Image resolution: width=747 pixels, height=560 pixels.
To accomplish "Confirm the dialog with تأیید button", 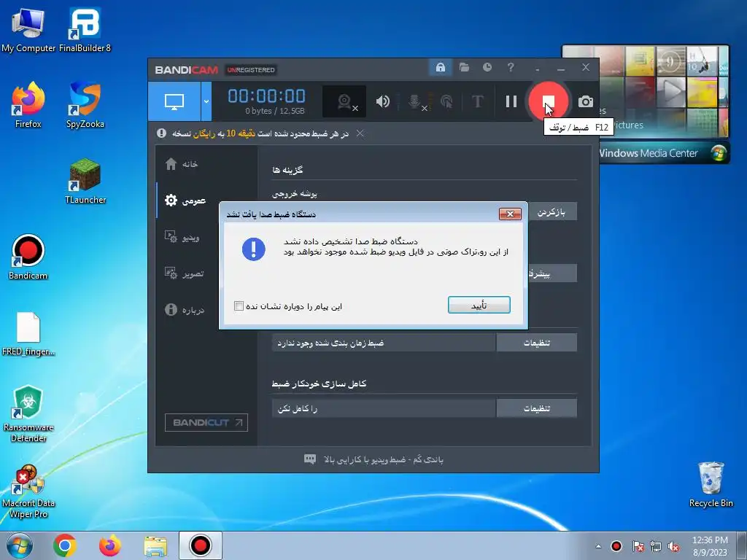I will click(x=479, y=306).
